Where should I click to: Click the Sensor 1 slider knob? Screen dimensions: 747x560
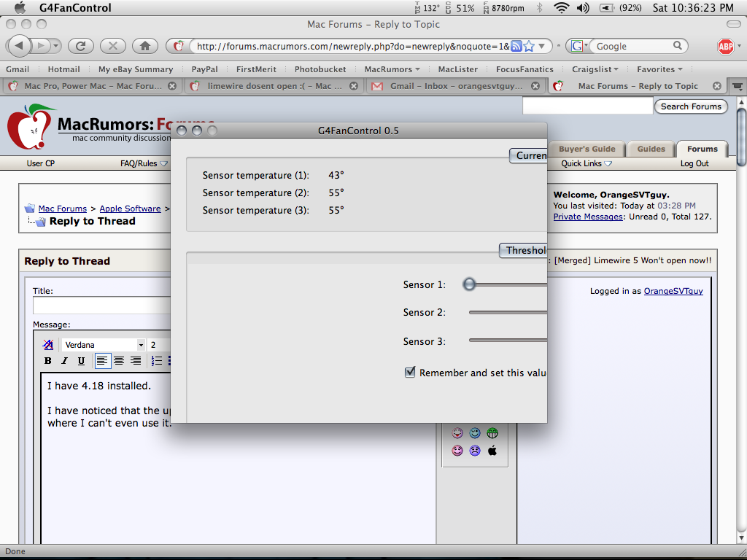[x=469, y=284]
